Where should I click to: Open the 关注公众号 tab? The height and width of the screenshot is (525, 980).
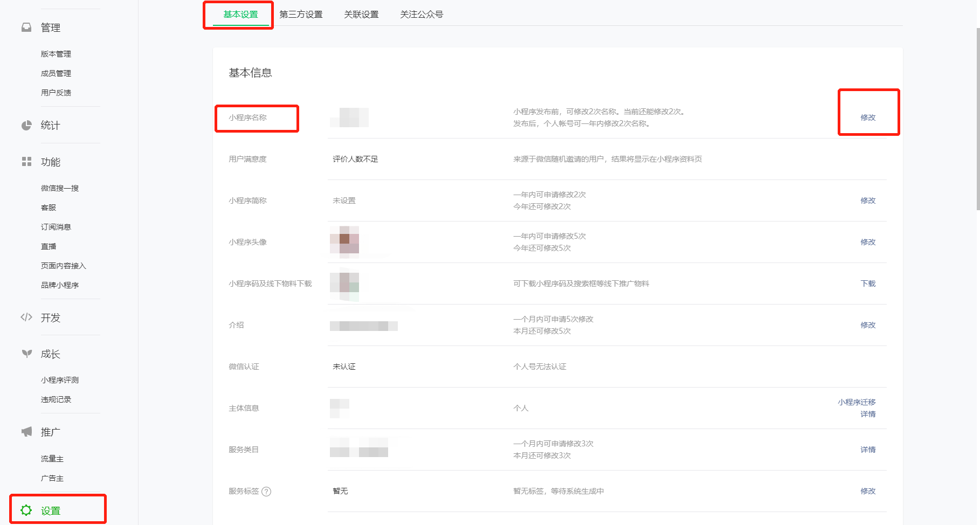point(422,15)
